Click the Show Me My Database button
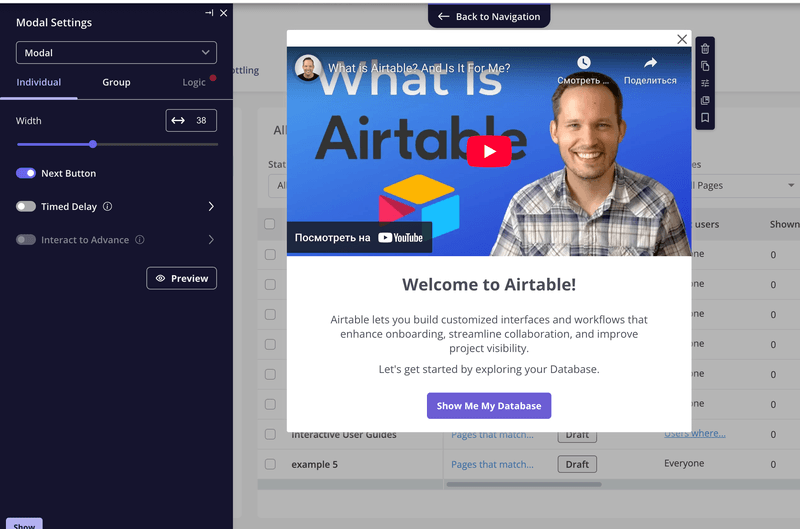Screen dimensions: 800x529 [489, 406]
